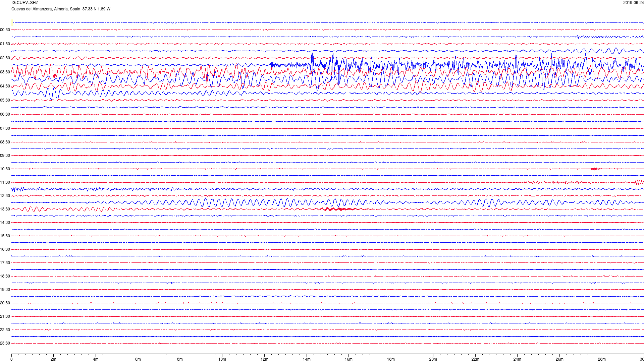
Task: Click the 14:30 time label
Action: [5, 223]
